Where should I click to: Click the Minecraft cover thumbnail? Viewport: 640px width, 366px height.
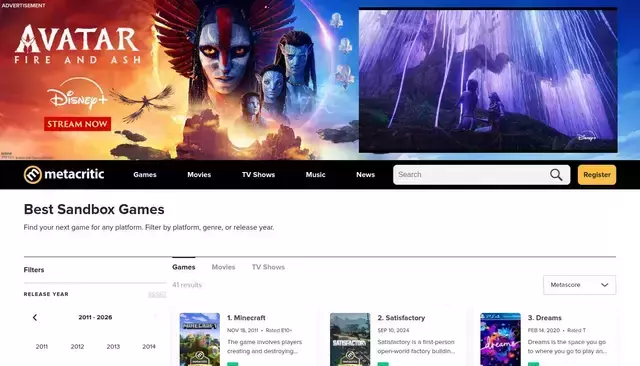pyautogui.click(x=200, y=339)
